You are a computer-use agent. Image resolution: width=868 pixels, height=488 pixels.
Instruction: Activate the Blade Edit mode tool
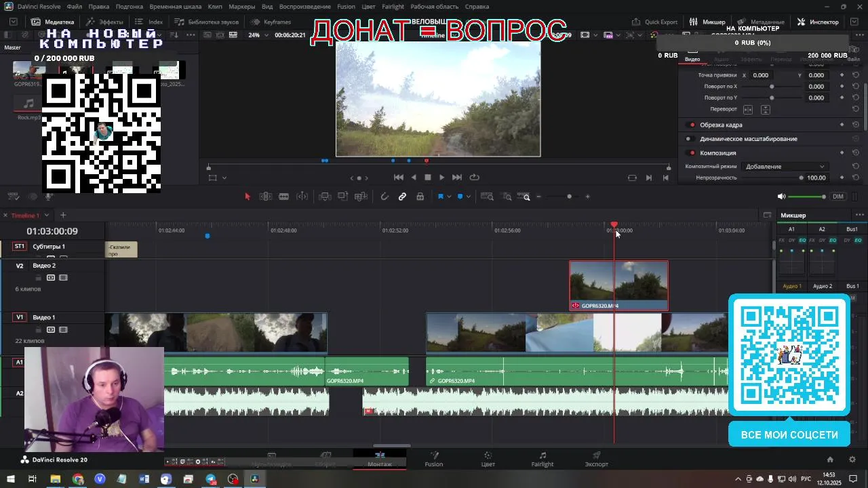284,197
